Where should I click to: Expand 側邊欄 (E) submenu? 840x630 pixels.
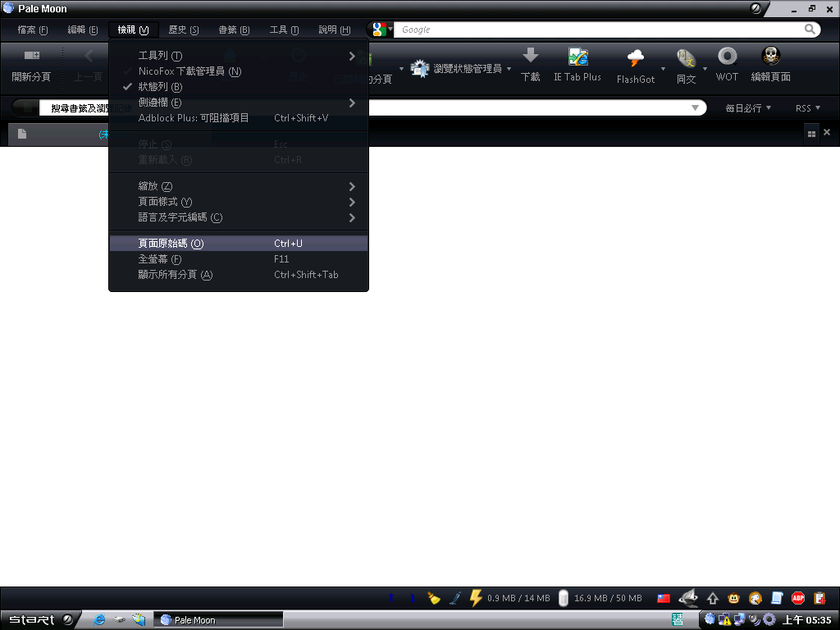239,103
